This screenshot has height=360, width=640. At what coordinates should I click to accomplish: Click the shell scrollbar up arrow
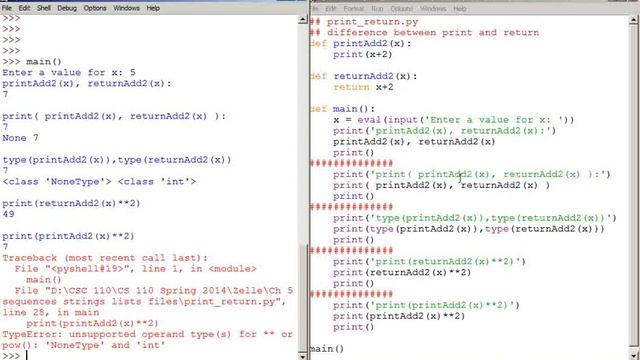pos(302,19)
